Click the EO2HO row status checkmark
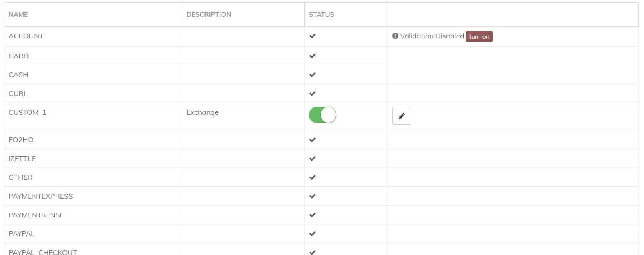Image resolution: width=644 pixels, height=255 pixels. pyautogui.click(x=313, y=140)
